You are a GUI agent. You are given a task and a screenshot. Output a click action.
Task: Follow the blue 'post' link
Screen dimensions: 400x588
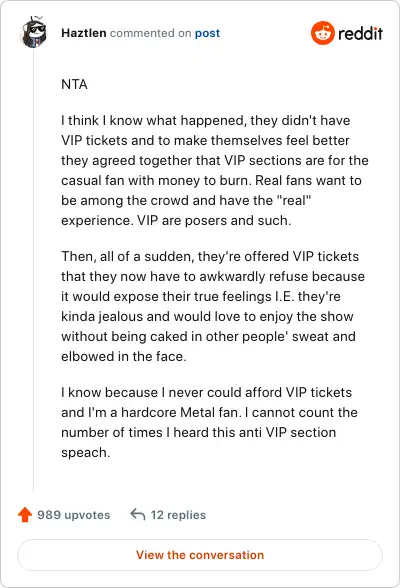[x=207, y=33]
